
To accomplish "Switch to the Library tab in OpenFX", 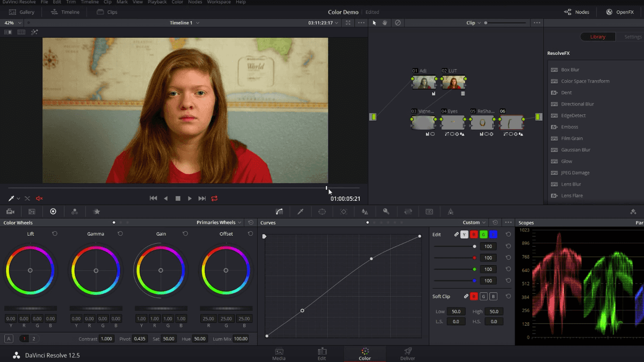I will (597, 37).
